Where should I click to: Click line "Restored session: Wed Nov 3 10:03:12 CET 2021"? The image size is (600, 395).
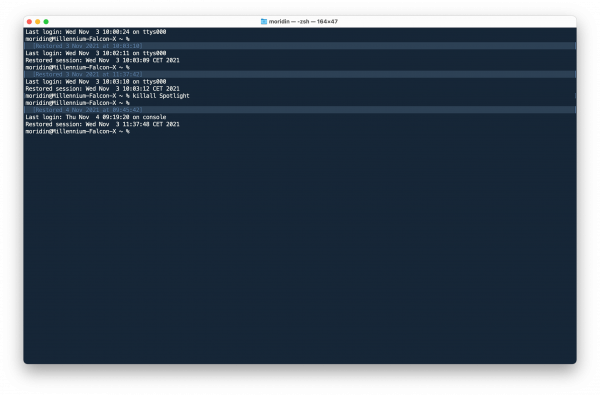tap(102, 89)
